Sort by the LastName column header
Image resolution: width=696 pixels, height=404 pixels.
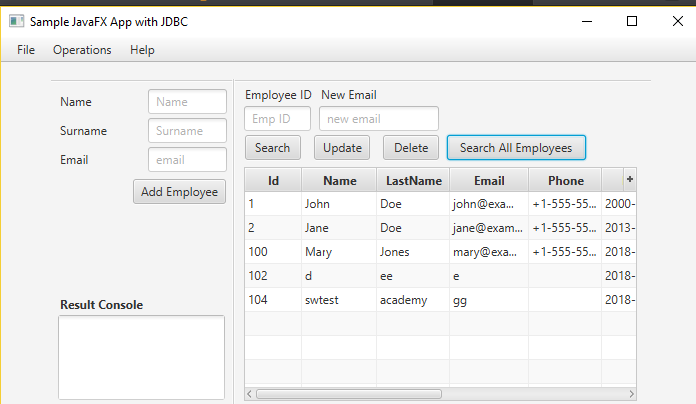(414, 181)
